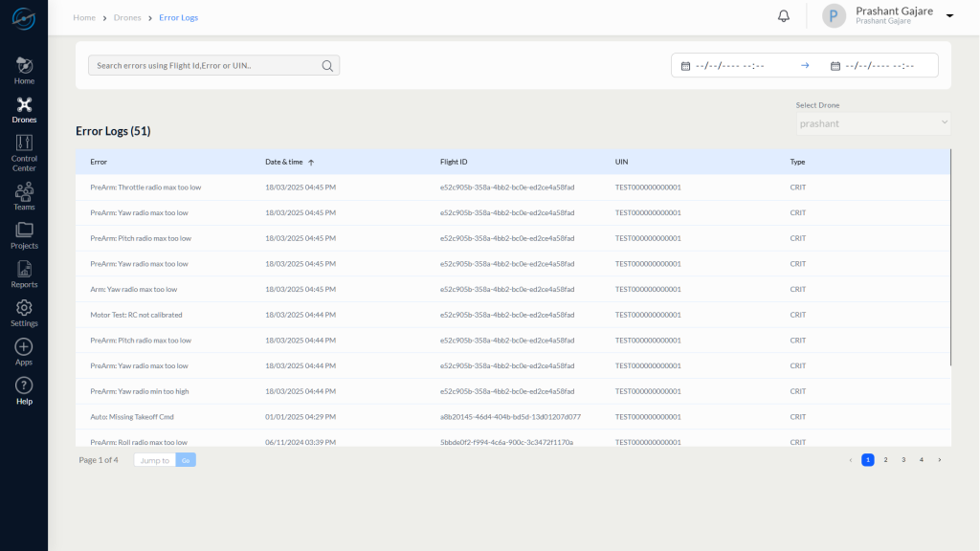
Task: Launch the Apps section
Action: [x=23, y=348]
